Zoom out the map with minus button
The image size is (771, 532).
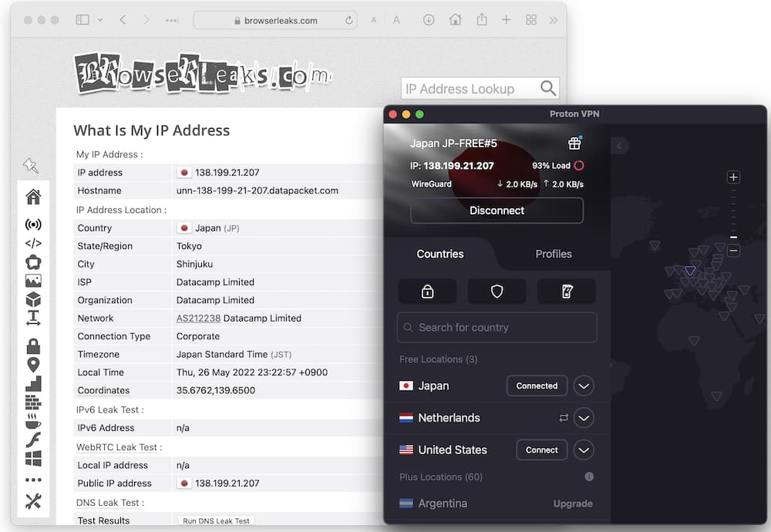pyautogui.click(x=733, y=251)
